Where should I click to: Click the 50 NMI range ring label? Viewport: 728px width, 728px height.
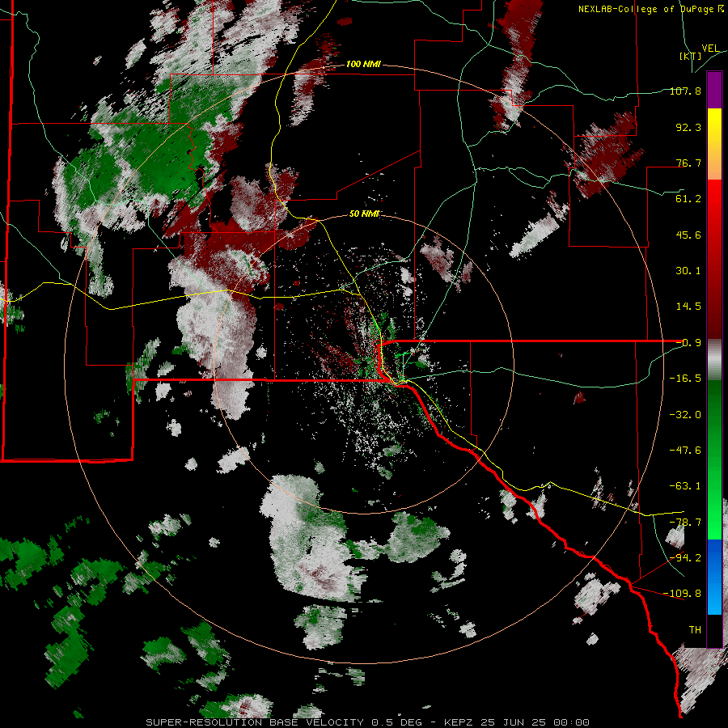tap(364, 214)
